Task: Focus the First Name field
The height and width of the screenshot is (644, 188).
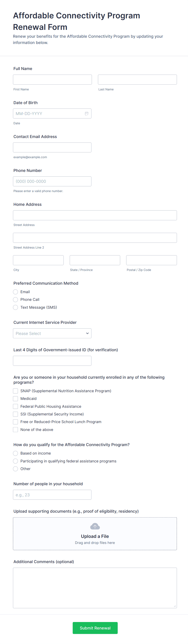Action: [52, 79]
